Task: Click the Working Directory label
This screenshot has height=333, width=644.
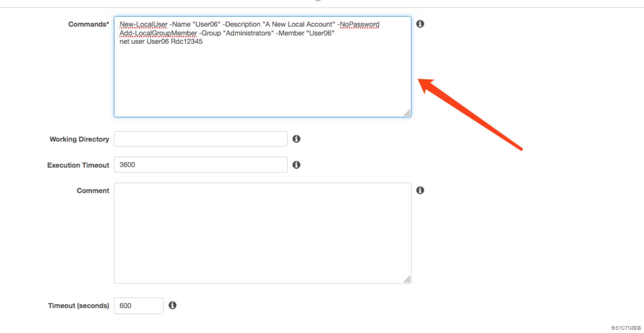Action: (79, 139)
